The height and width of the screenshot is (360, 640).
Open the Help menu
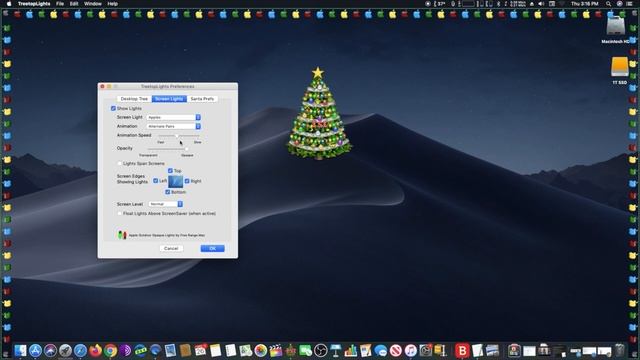click(113, 4)
